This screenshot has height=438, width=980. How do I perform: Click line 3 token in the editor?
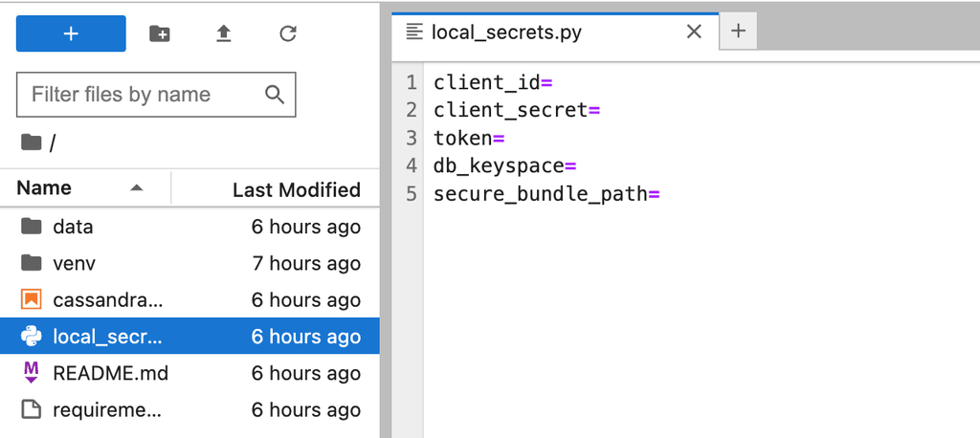coord(462,138)
